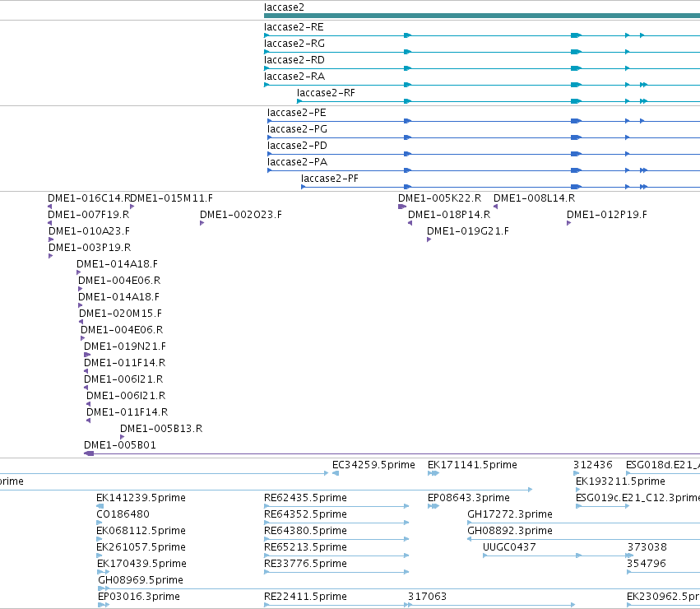The width and height of the screenshot is (700, 609).
Task: Click the EK171141.5prime EST label
Action: pos(472,465)
